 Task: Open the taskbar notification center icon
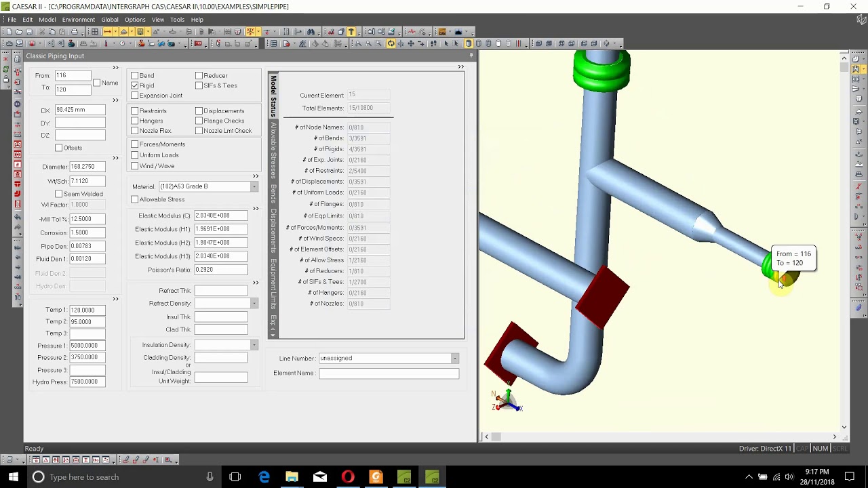pos(850,477)
